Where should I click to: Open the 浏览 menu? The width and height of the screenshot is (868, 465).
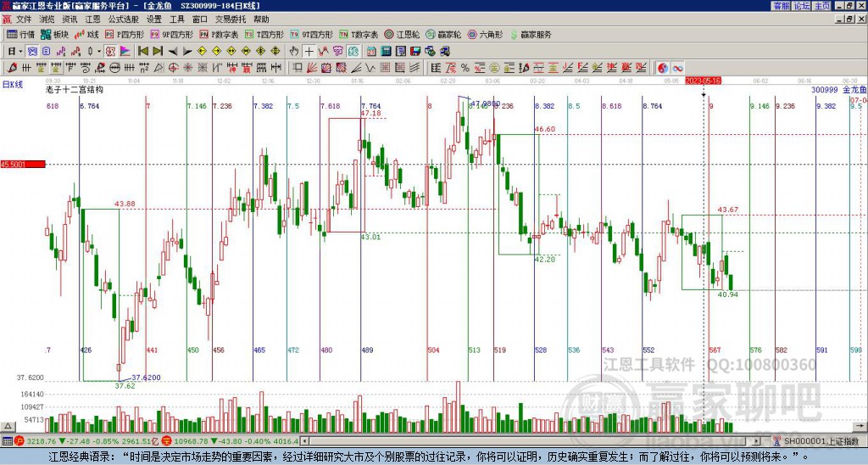click(x=47, y=20)
